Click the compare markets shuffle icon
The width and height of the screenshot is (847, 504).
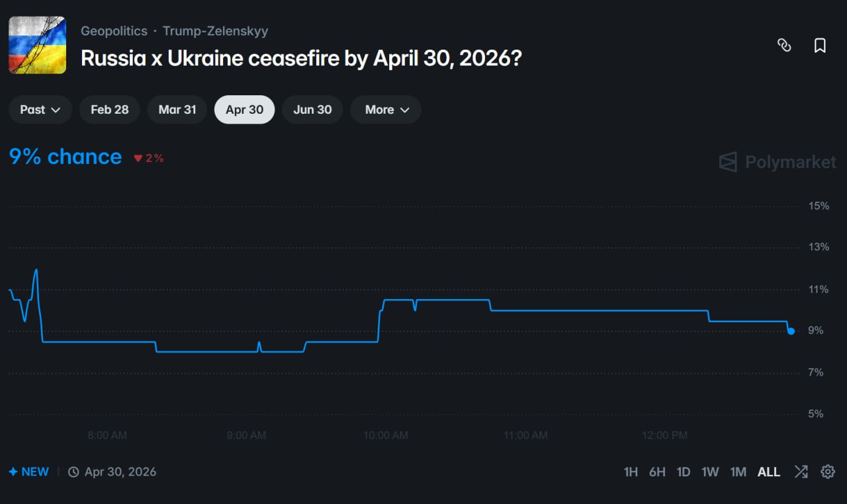click(x=801, y=472)
